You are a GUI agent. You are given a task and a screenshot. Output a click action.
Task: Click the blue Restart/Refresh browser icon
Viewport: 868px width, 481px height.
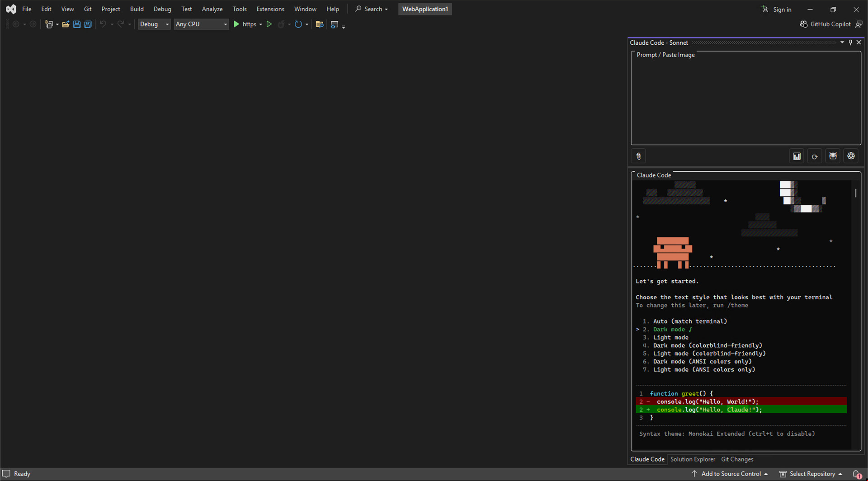[298, 24]
